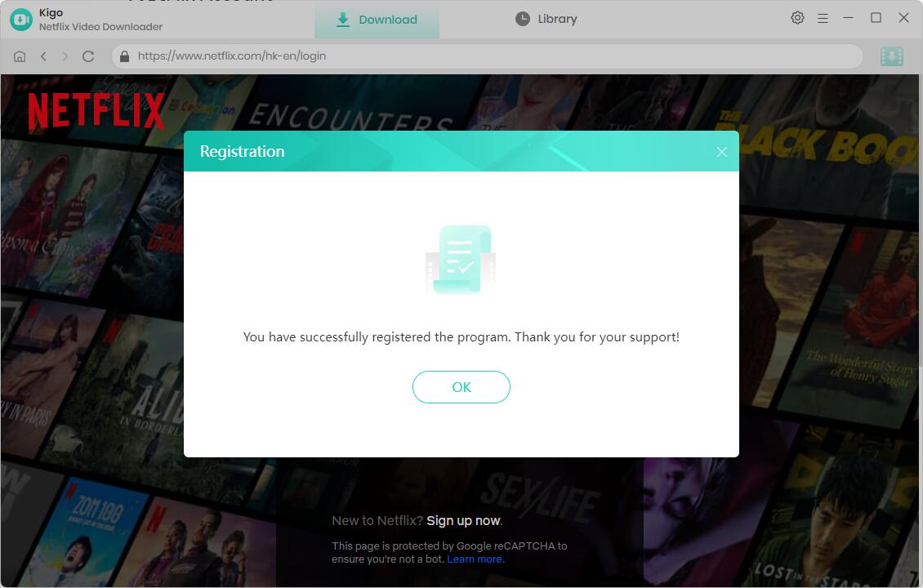The width and height of the screenshot is (923, 588).
Task: Switch to the Library tab
Action: [546, 19]
